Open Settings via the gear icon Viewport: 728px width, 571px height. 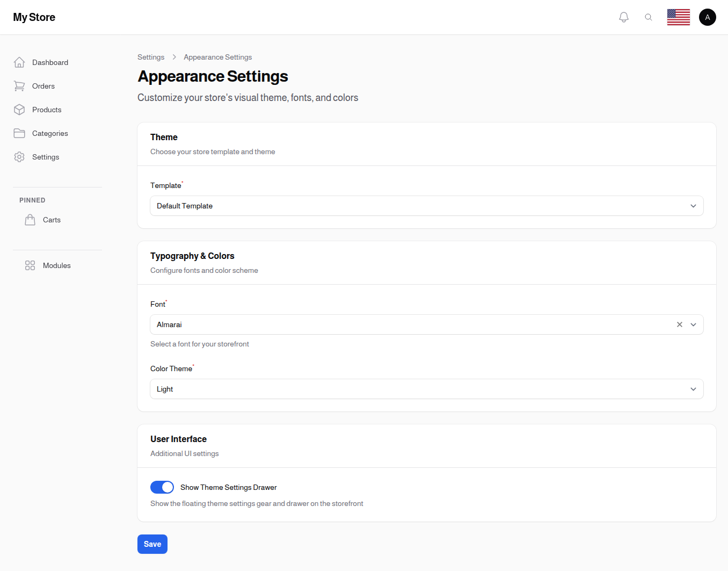coord(19,157)
